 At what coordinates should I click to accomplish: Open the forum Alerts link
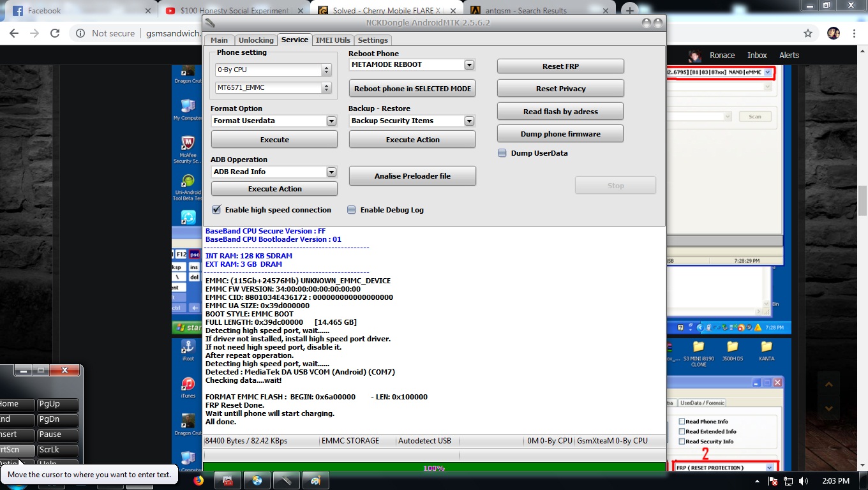pos(789,56)
